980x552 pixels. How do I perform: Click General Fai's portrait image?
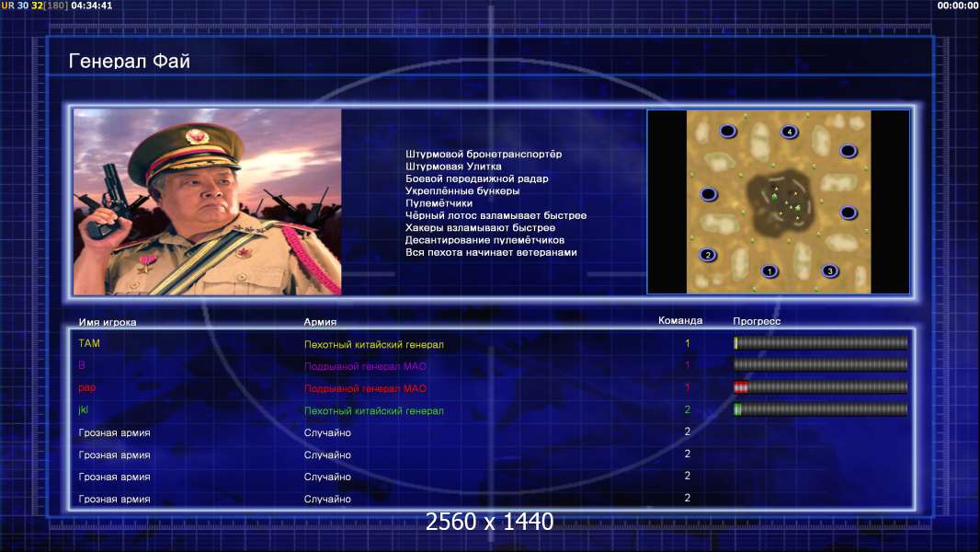pyautogui.click(x=208, y=201)
